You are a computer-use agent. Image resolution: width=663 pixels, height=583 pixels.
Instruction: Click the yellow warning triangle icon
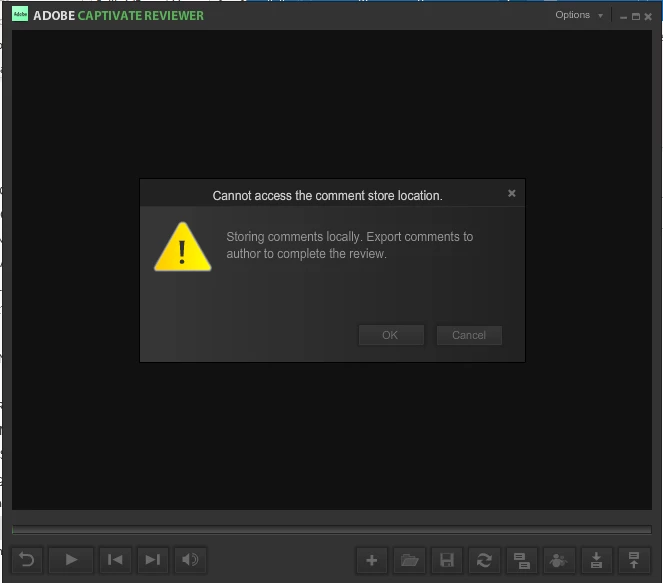[183, 247]
